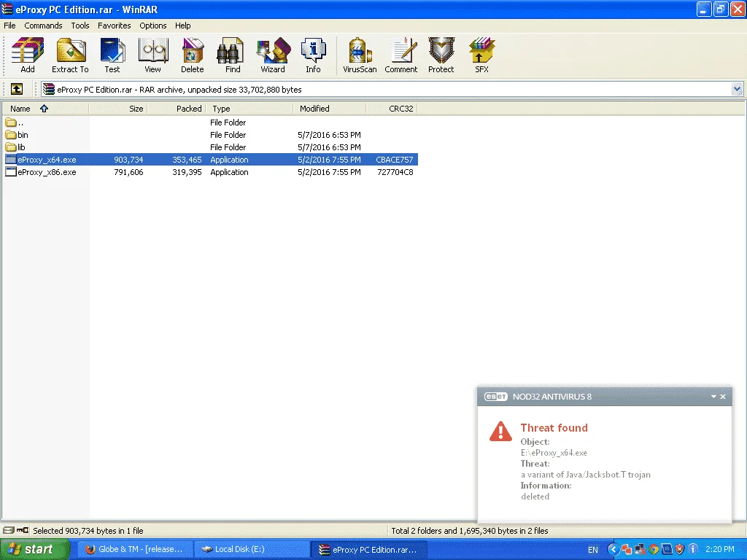
Task: Open the ESET notification dropdown arrow
Action: coord(713,396)
